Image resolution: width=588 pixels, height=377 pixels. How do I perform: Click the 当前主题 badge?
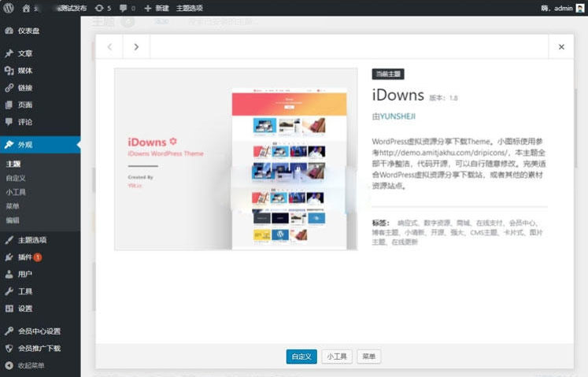point(388,74)
